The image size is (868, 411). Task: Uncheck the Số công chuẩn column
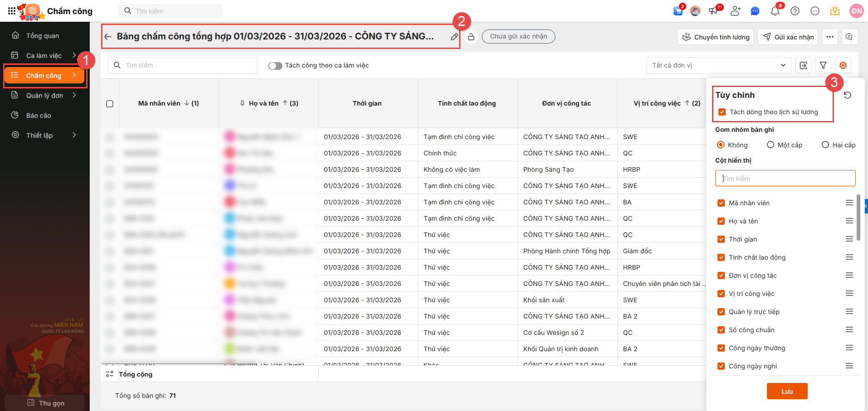coord(721,330)
